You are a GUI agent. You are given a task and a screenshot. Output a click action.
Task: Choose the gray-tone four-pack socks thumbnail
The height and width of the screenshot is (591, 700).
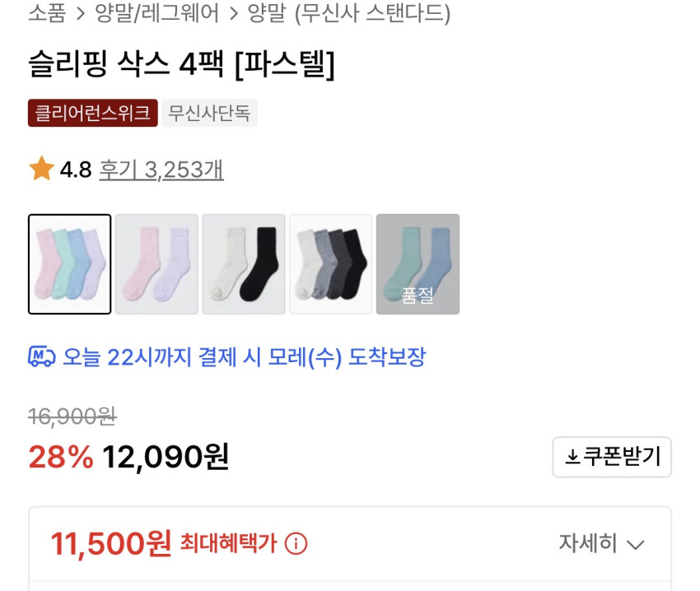click(x=331, y=264)
